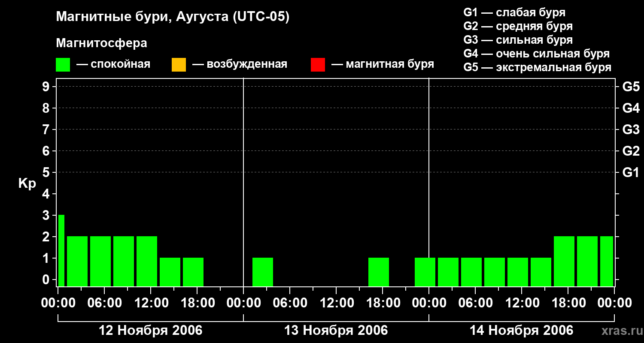The width and height of the screenshot is (644, 343).
Task: Click the '— возбужденная' legend label
Action: coord(240,65)
